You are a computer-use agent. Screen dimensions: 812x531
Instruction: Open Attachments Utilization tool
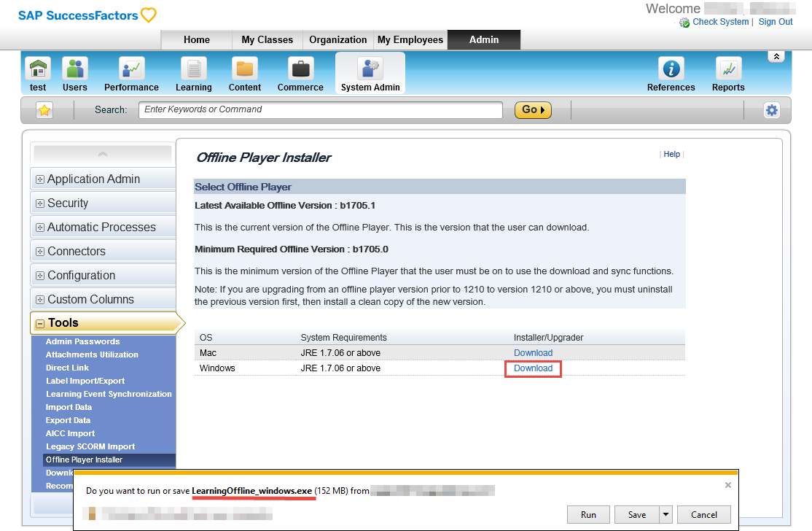pos(92,355)
